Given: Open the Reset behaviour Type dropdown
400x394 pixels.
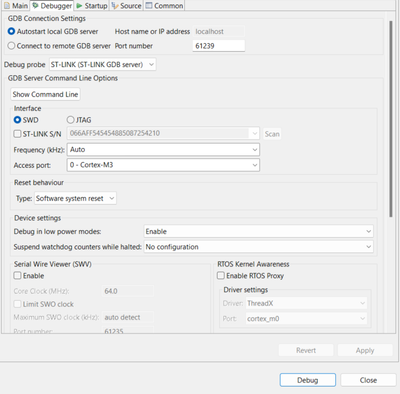Looking at the screenshot, I should 75,198.
